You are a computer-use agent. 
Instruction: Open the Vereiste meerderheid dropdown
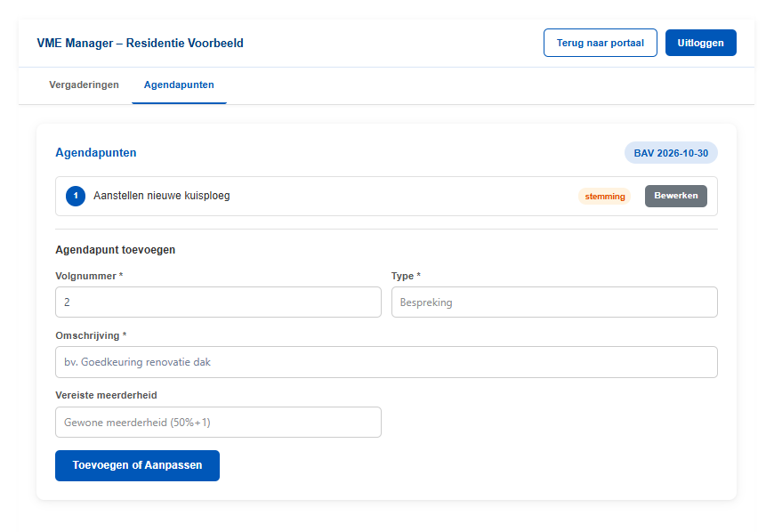click(218, 422)
